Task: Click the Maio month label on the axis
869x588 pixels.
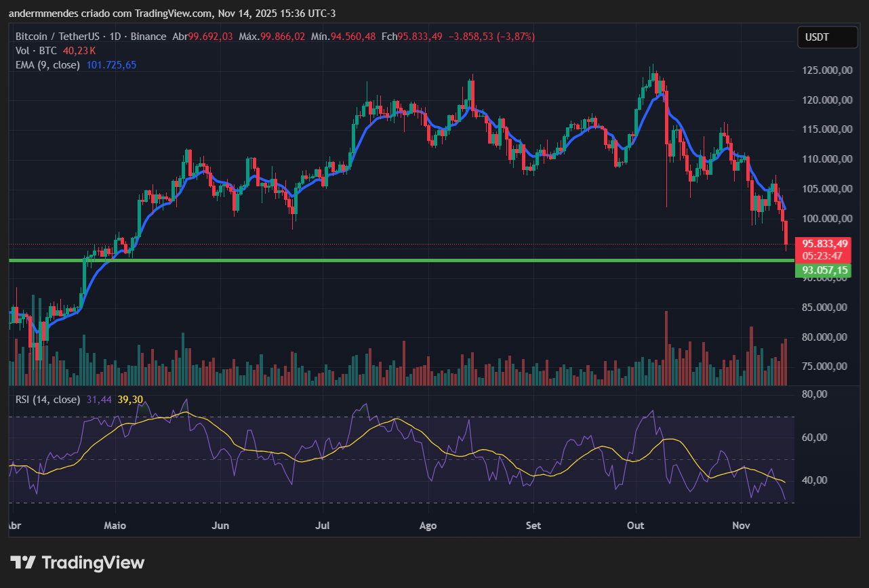Action: 115,525
